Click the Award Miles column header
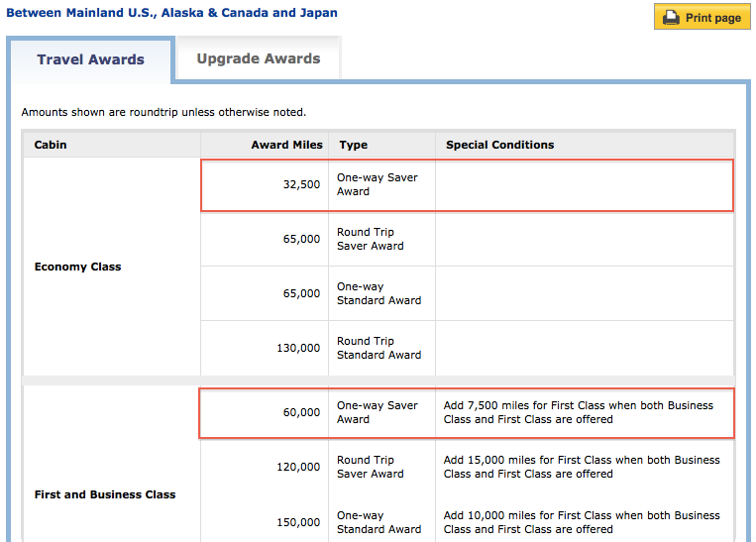The height and width of the screenshot is (542, 756). [x=287, y=145]
